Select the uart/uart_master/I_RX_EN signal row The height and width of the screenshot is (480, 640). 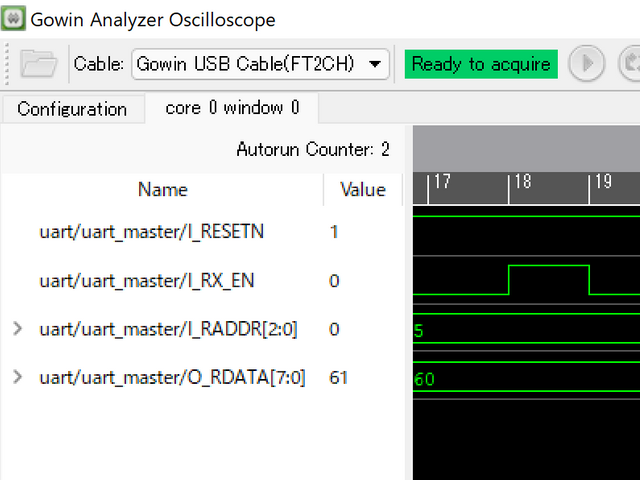[x=202, y=280]
